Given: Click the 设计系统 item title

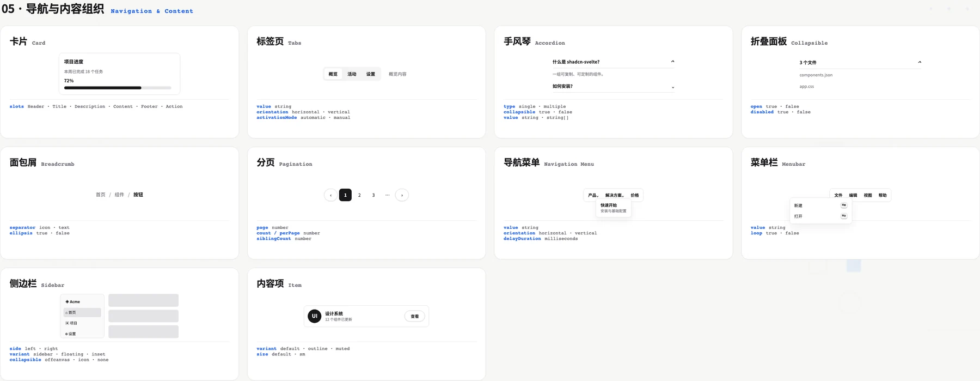Looking at the screenshot, I should 334,313.
